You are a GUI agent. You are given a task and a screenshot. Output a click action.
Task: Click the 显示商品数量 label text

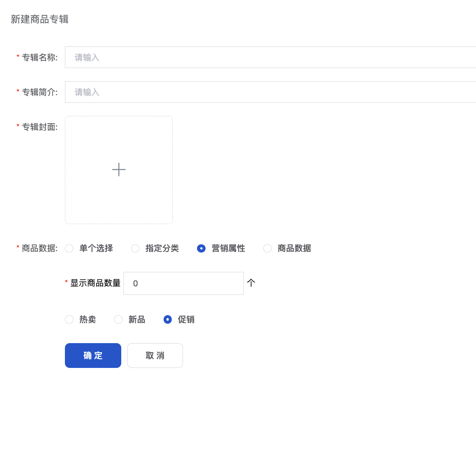pyautogui.click(x=95, y=283)
